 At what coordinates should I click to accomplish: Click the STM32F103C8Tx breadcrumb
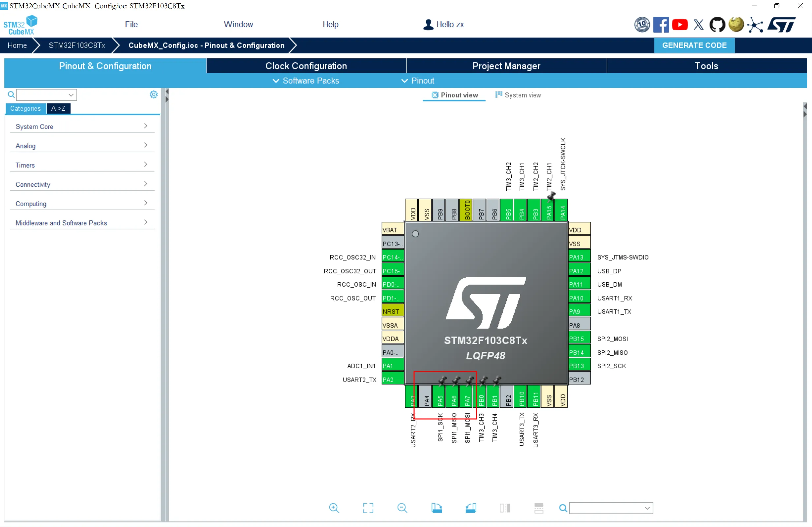click(x=77, y=45)
